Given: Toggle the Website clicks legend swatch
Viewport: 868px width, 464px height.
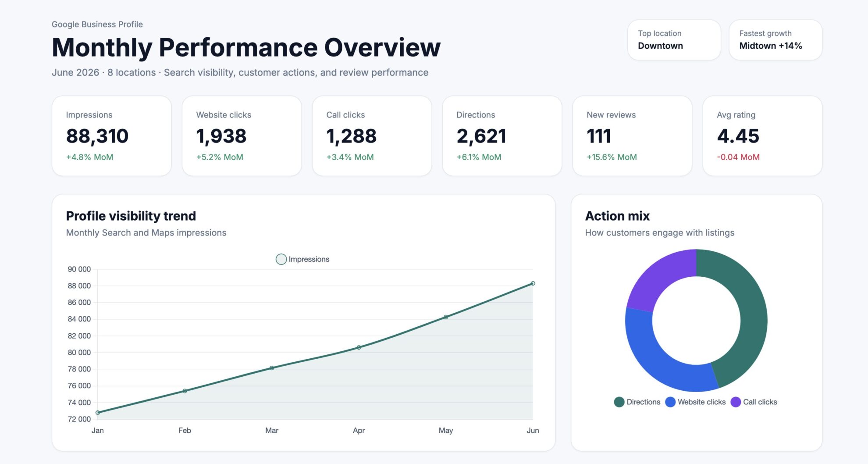Looking at the screenshot, I should (670, 402).
